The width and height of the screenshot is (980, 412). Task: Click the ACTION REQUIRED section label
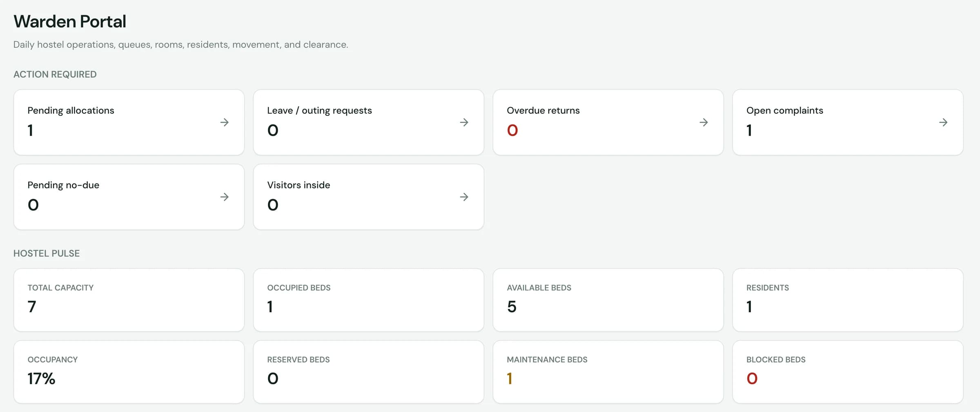(55, 74)
